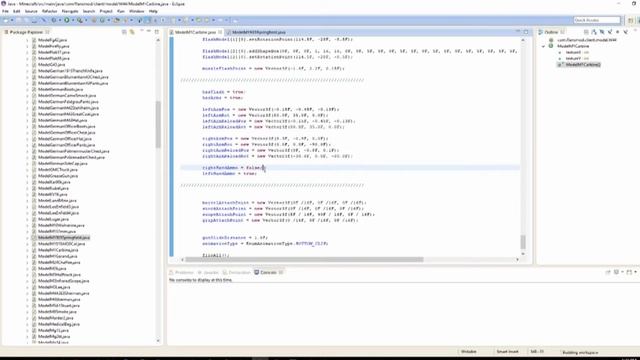This screenshot has height=360, width=640.
Task: Switch to the Problems tab
Action: coord(182,272)
